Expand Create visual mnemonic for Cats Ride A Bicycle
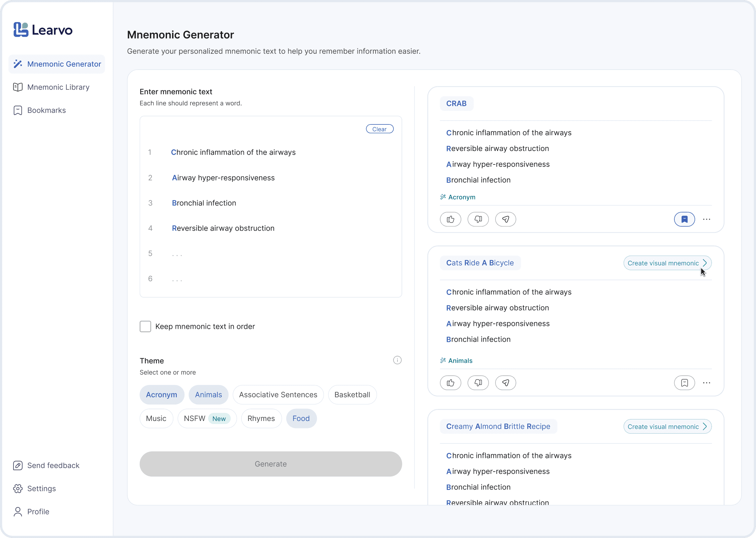Image resolution: width=756 pixels, height=538 pixels. (x=667, y=263)
